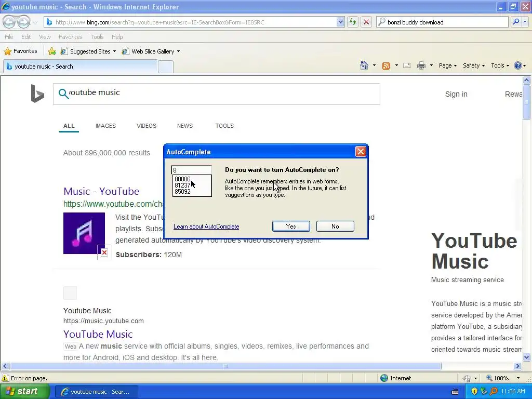The width and height of the screenshot is (532, 399).
Task: Click the ALL search tab
Action: pos(69,126)
